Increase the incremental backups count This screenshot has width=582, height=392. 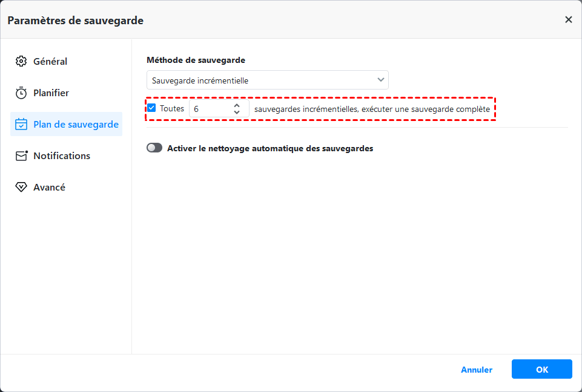click(237, 105)
